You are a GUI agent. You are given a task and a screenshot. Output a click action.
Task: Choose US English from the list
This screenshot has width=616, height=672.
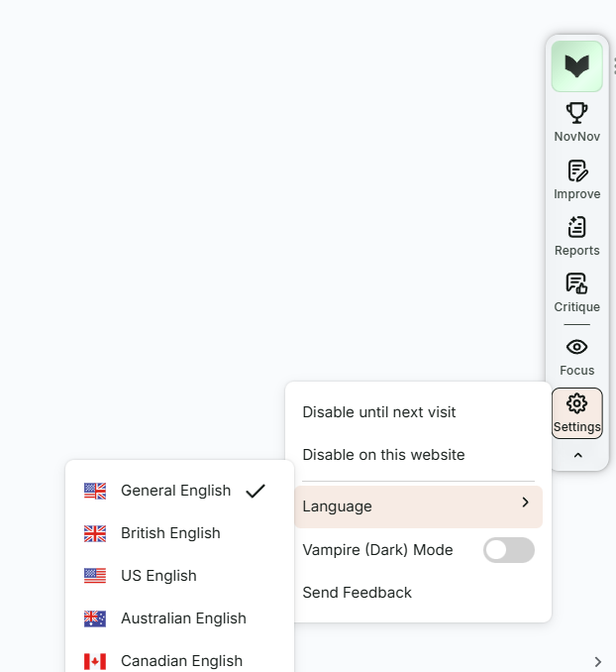[x=158, y=576]
